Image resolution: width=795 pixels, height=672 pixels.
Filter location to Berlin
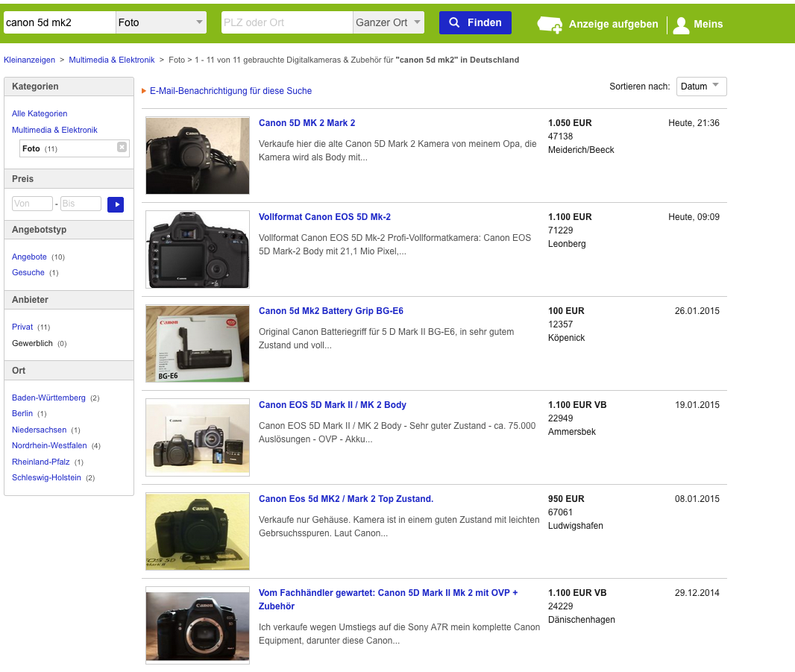pos(22,413)
